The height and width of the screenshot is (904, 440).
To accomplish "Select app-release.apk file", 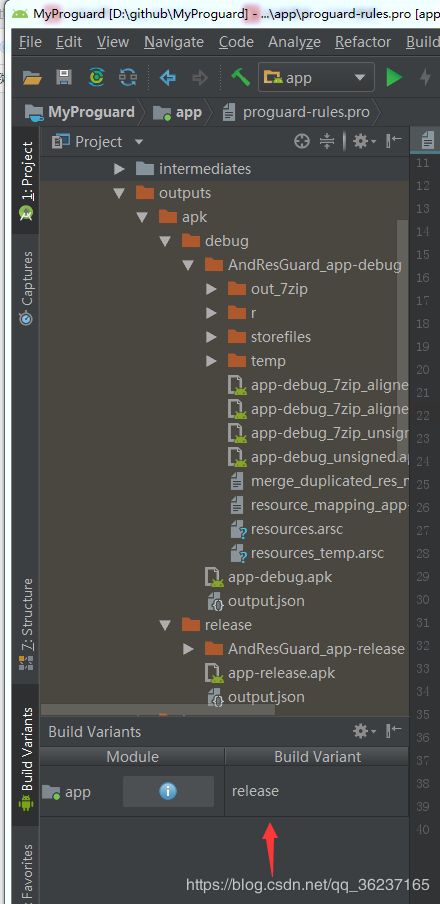I will (x=270, y=673).
